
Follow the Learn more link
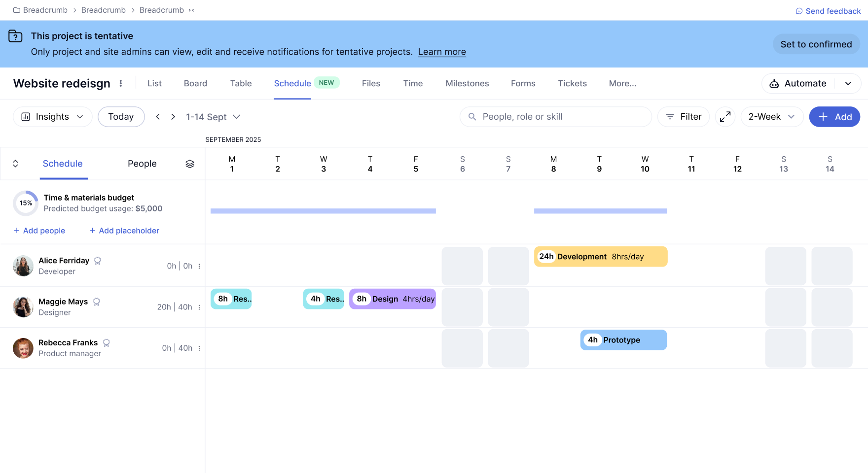(442, 52)
